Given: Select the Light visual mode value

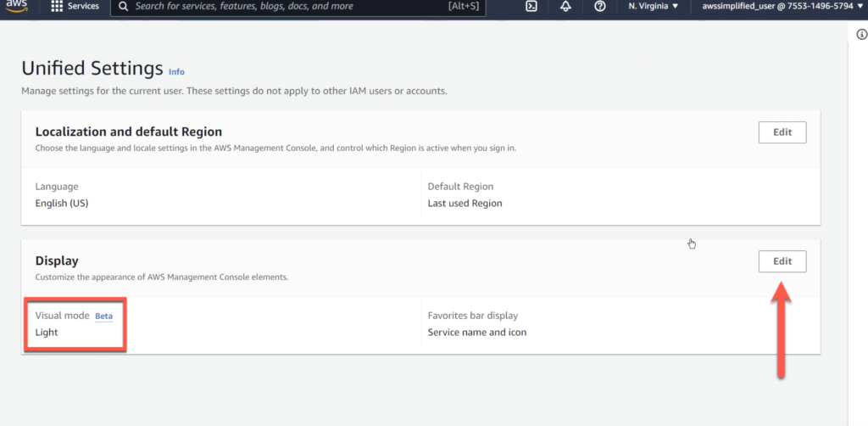Looking at the screenshot, I should click(47, 332).
